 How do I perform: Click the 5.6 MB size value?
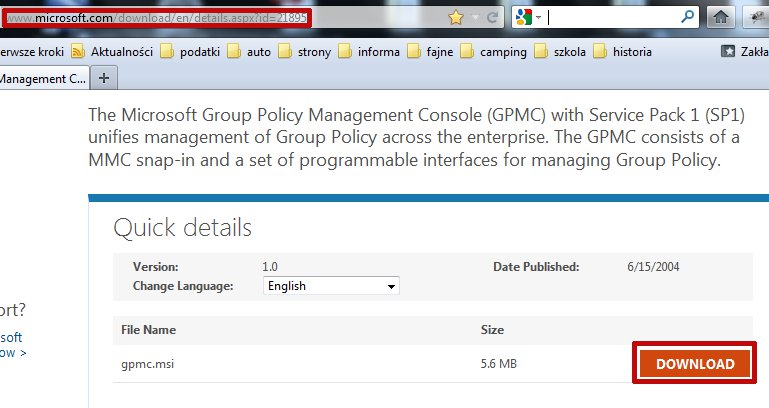click(498, 363)
